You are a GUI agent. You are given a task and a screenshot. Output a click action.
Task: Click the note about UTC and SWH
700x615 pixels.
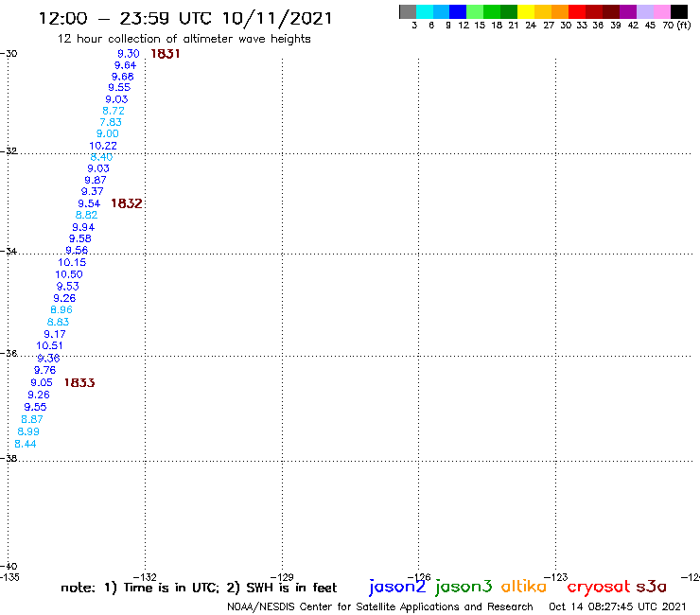(x=199, y=588)
